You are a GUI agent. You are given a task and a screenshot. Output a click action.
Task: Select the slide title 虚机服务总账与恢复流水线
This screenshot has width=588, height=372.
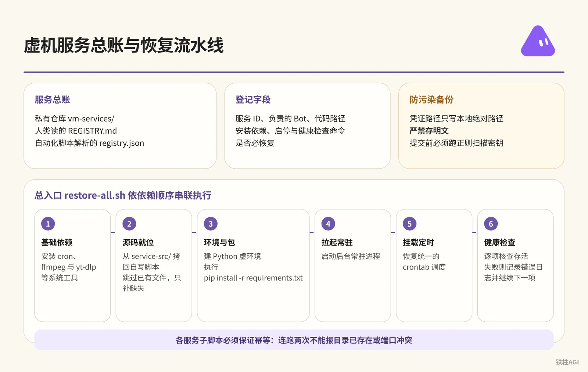124,46
